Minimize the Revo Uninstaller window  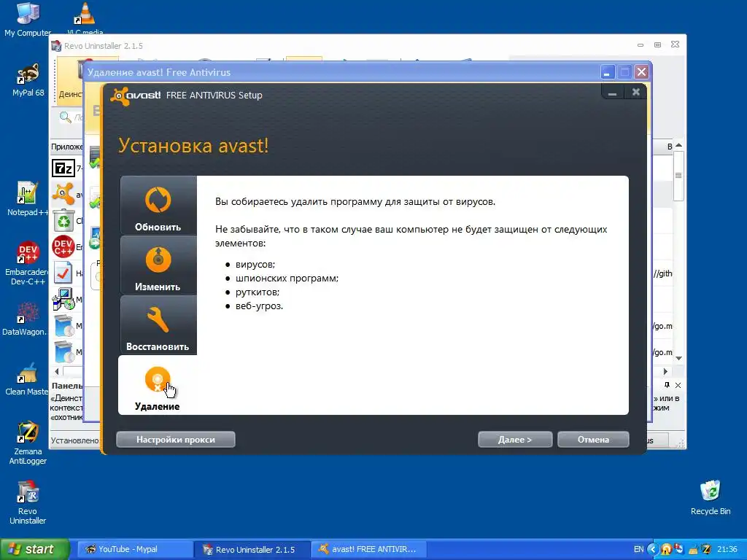coord(640,44)
